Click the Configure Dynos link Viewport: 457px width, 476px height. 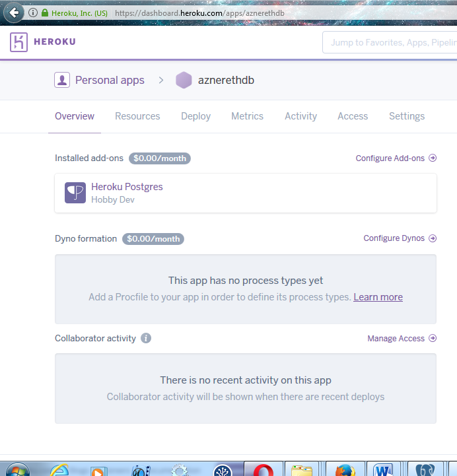point(394,238)
